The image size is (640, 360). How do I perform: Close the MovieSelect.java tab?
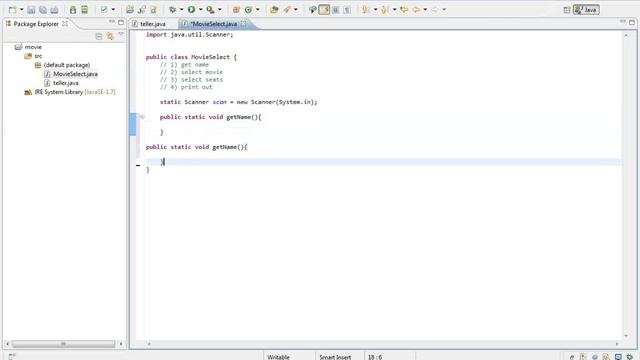click(x=244, y=24)
